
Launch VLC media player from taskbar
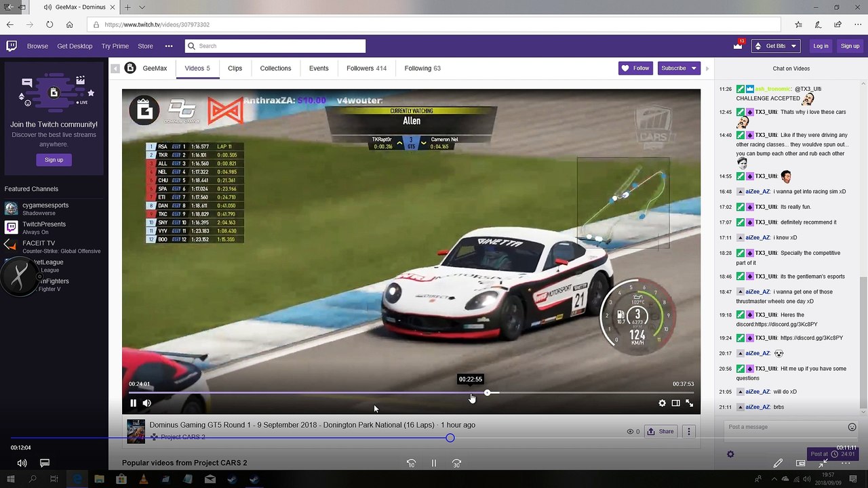tap(143, 479)
